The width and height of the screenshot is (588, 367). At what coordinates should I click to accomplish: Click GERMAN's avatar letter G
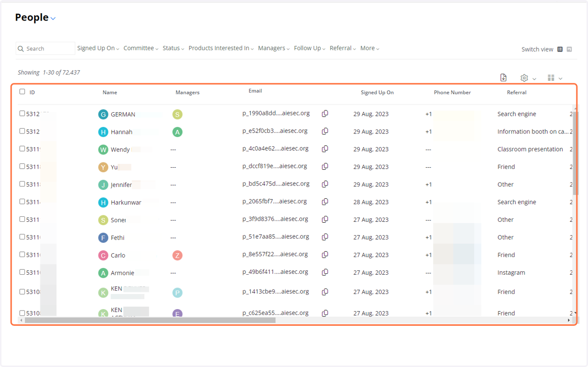tap(103, 114)
